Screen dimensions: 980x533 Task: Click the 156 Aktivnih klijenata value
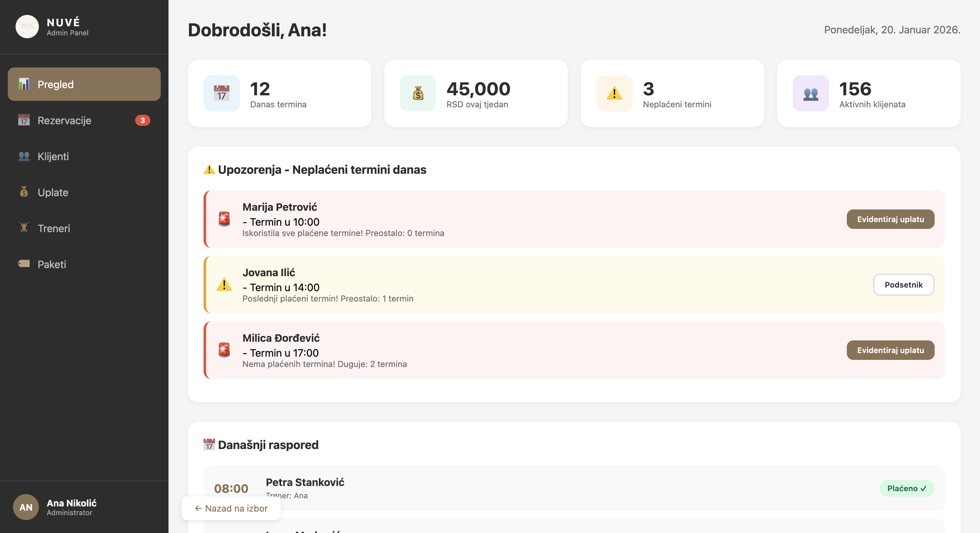pos(855,89)
